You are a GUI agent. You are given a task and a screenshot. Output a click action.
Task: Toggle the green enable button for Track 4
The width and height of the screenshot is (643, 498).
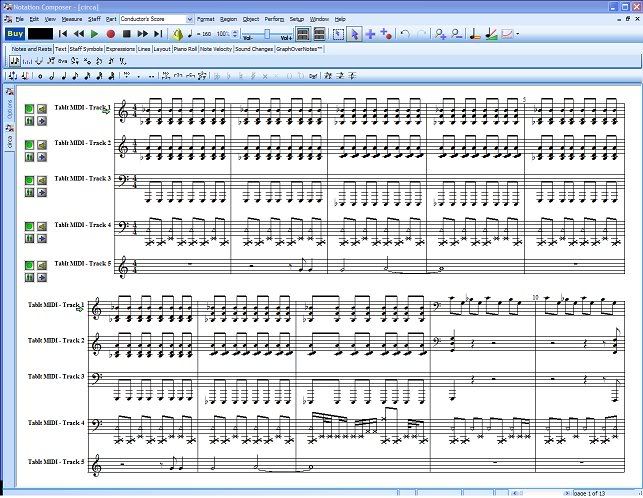point(30,225)
